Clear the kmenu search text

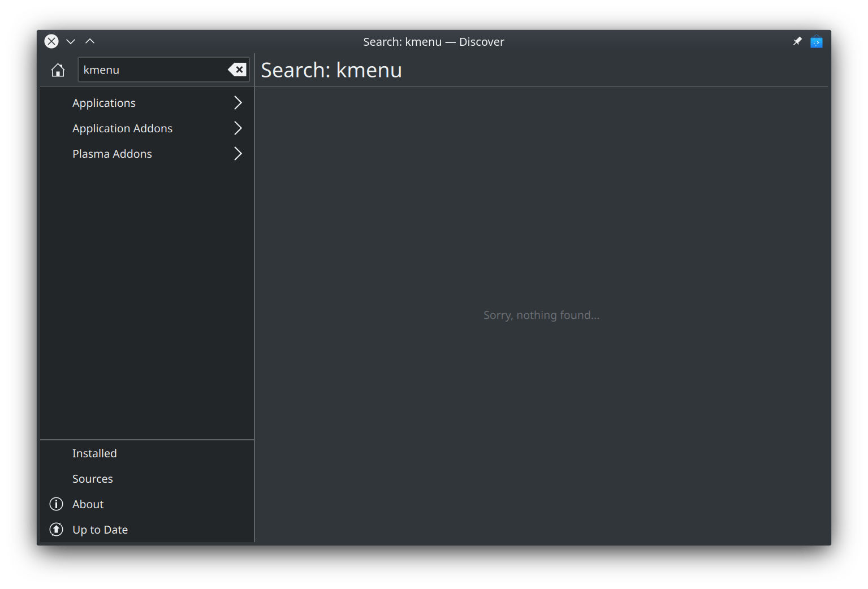point(237,70)
